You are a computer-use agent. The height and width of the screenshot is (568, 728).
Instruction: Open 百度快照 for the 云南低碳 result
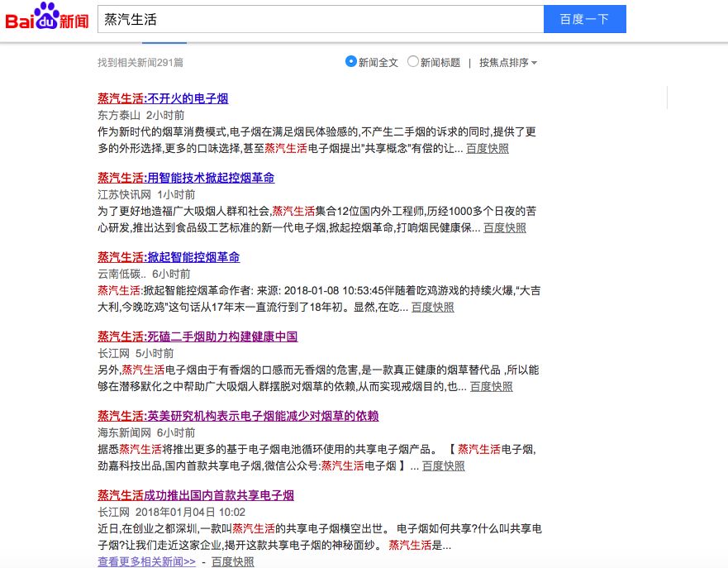coord(433,308)
